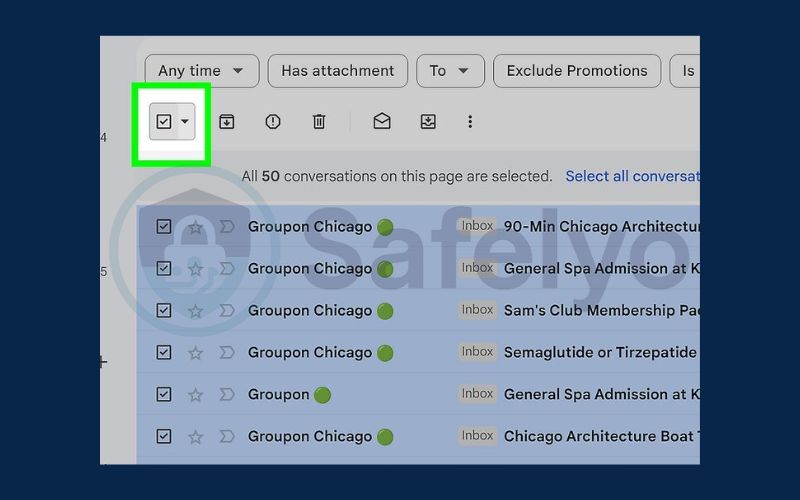Click the Inbox label on Semaglutide email
The width and height of the screenshot is (800, 500).
pyautogui.click(x=477, y=352)
